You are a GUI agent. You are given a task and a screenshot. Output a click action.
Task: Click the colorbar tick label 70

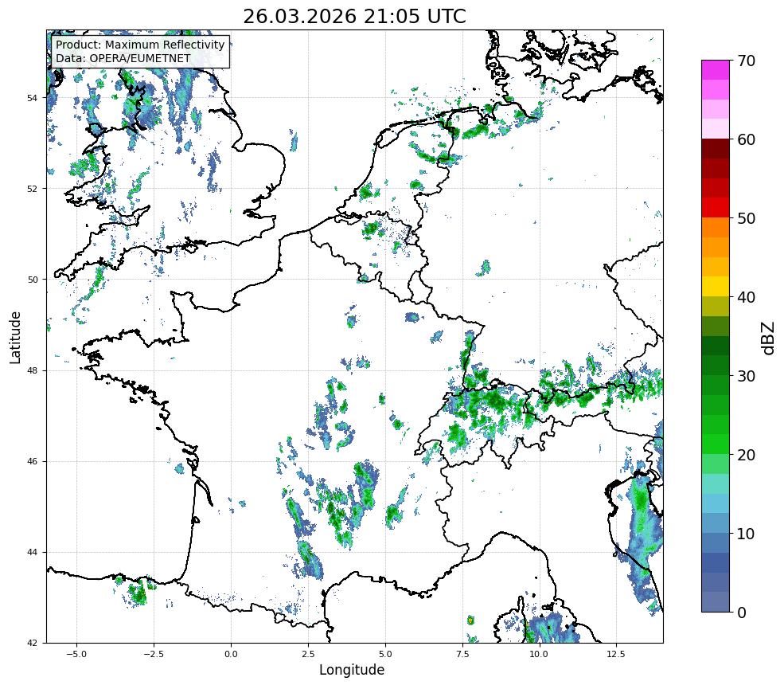(746, 61)
